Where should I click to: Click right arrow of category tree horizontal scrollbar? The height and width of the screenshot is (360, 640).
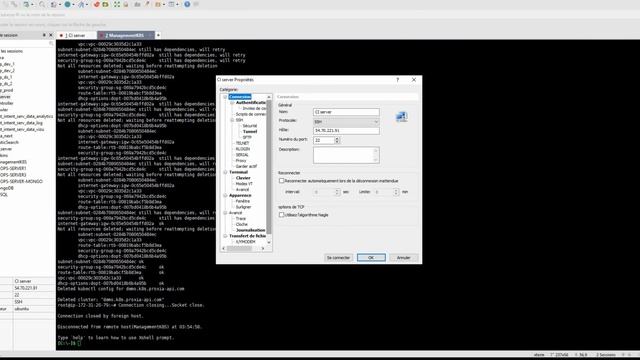(x=263, y=248)
